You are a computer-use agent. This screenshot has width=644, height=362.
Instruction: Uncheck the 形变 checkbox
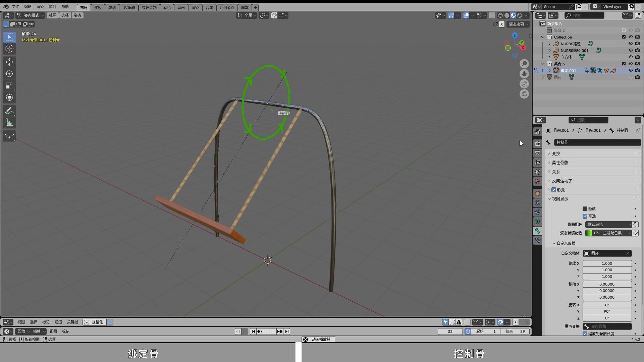553,190
